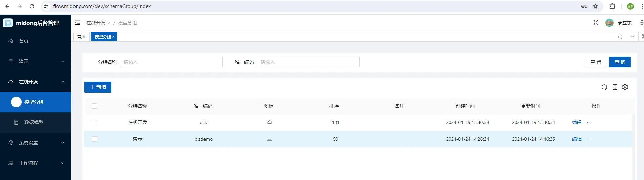
Task: Focus the 分组名称 input field
Action: (x=171, y=62)
